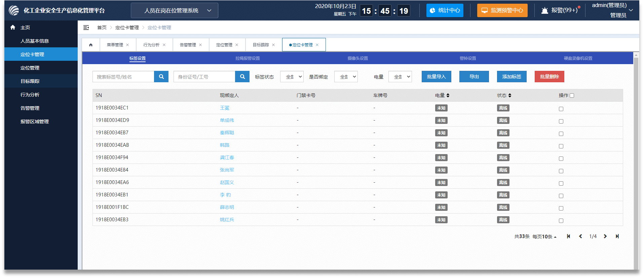
Task: Toggle select-all checkbox in 操作 header
Action: (572, 95)
